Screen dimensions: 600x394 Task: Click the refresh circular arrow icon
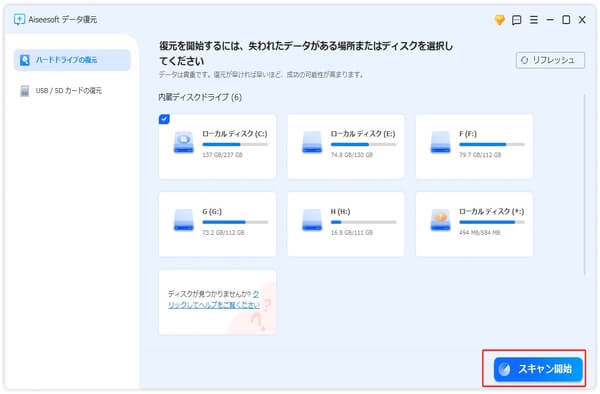click(x=525, y=60)
